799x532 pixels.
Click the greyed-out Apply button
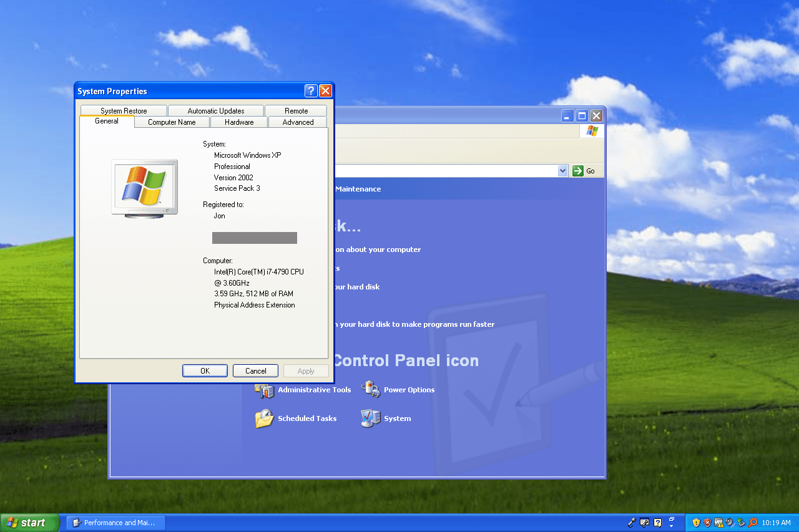click(x=306, y=370)
